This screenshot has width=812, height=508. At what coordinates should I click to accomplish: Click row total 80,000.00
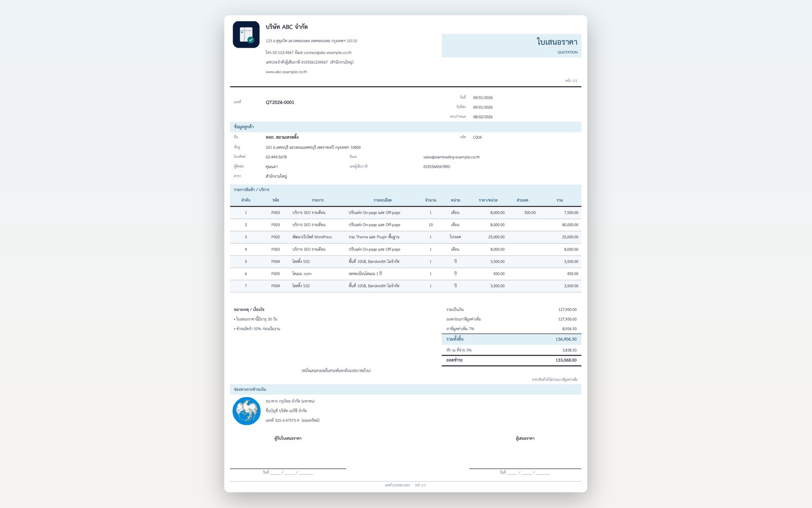pyautogui.click(x=570, y=225)
